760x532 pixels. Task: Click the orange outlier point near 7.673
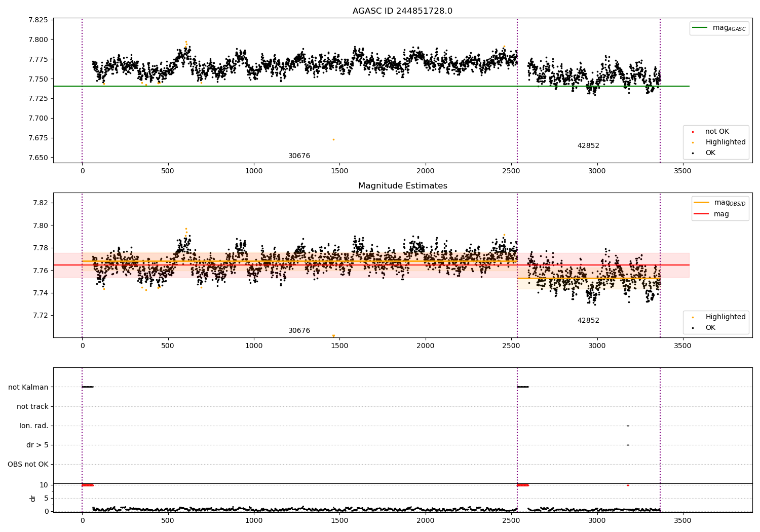click(x=333, y=139)
